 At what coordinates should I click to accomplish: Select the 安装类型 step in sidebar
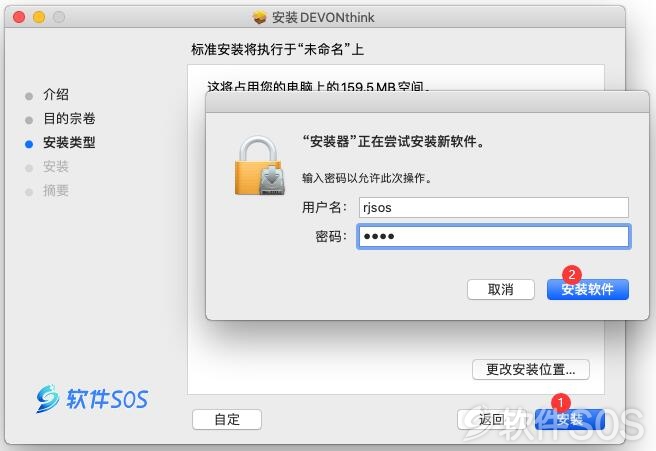pyautogui.click(x=69, y=143)
